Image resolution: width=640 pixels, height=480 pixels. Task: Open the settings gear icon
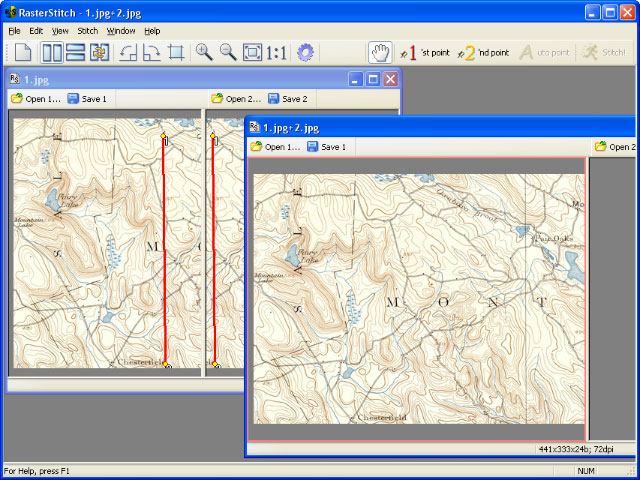[x=305, y=52]
